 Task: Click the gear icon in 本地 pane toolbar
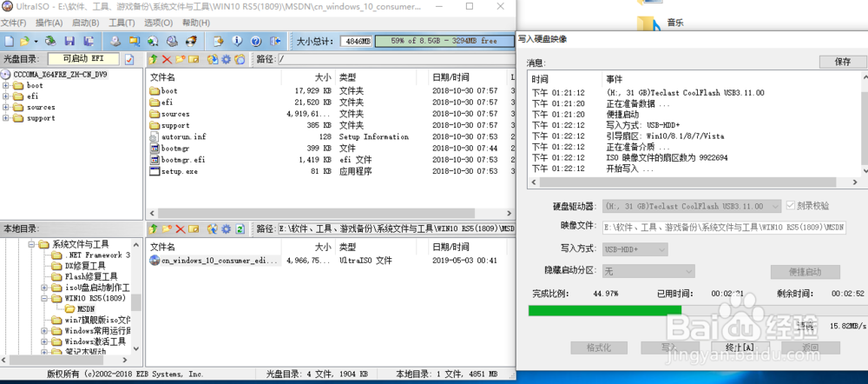(x=226, y=228)
